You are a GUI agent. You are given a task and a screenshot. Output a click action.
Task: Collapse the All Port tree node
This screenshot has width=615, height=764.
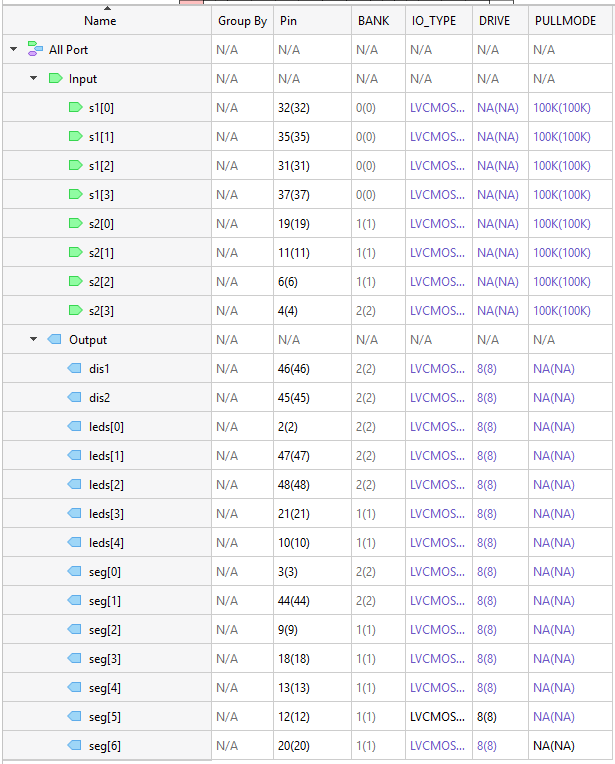pos(13,49)
